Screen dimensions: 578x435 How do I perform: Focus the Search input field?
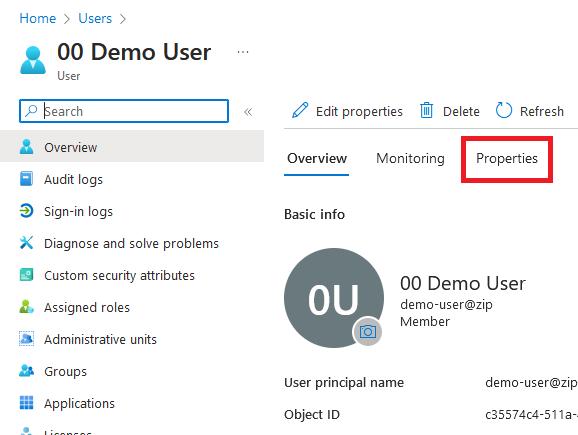tap(124, 111)
